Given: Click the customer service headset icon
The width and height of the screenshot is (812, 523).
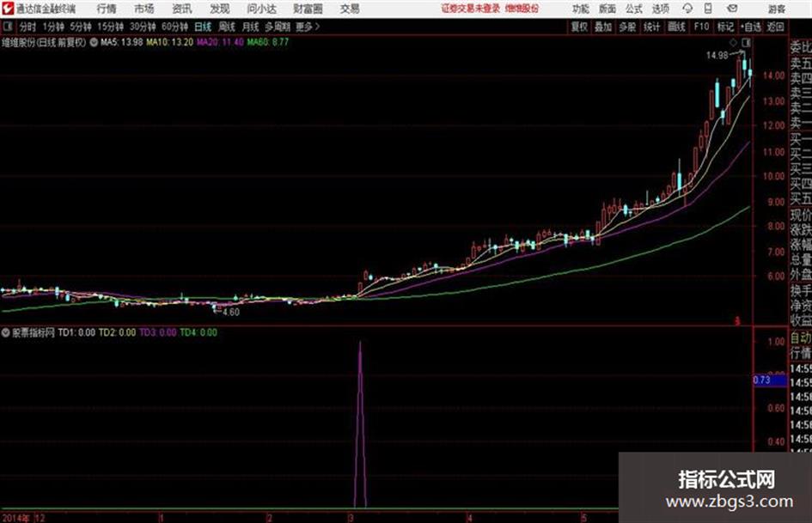Looking at the screenshot, I should [x=687, y=9].
